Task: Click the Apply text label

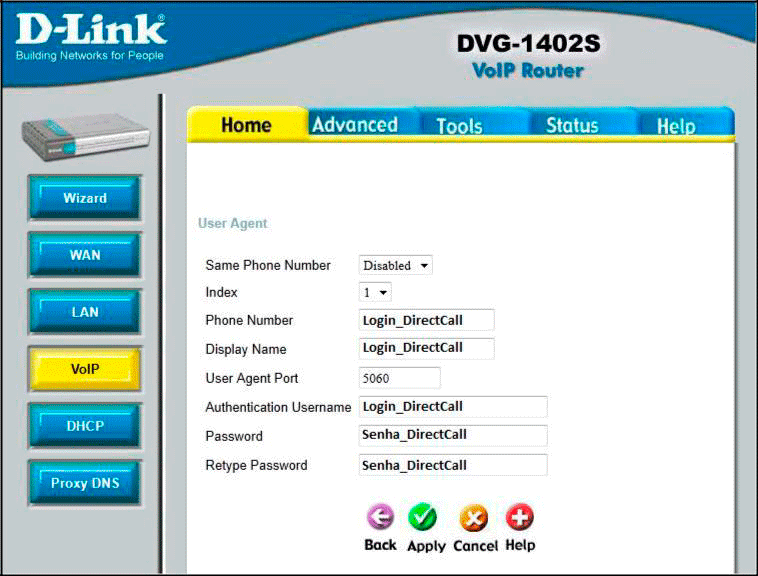Action: tap(426, 546)
